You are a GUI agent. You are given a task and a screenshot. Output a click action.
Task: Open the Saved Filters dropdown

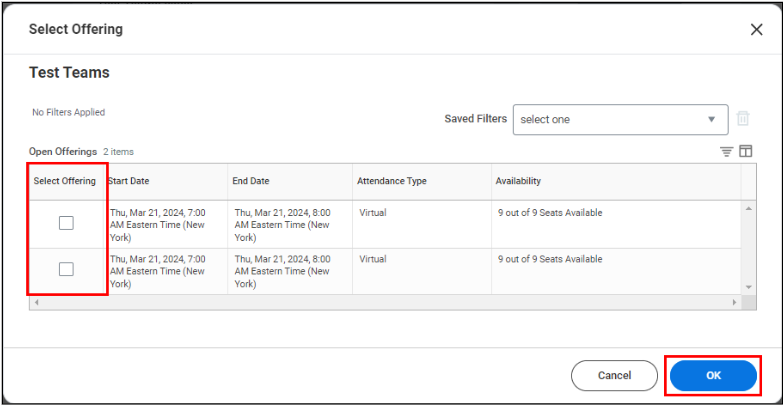pos(620,119)
